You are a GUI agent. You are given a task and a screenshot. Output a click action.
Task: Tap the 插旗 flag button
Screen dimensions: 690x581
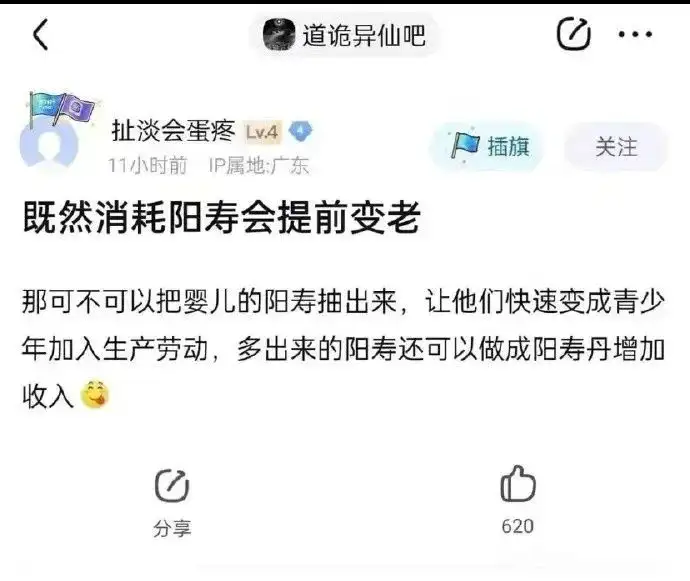pos(489,146)
